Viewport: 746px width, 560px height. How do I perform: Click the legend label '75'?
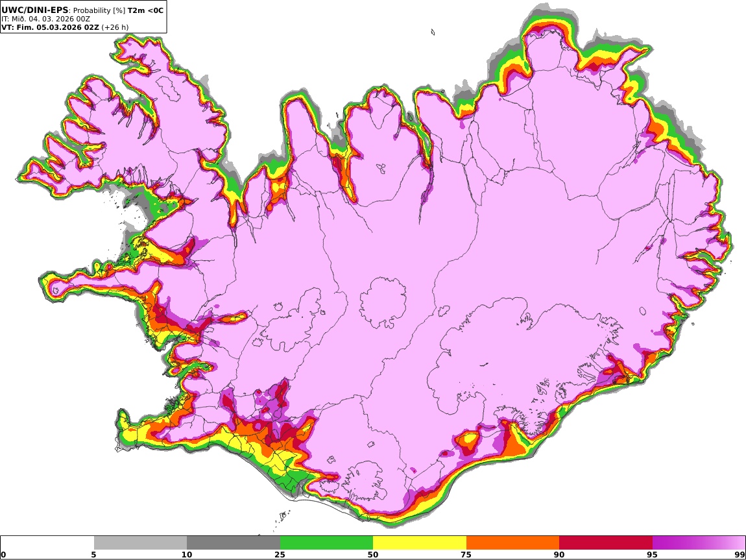pos(466,555)
